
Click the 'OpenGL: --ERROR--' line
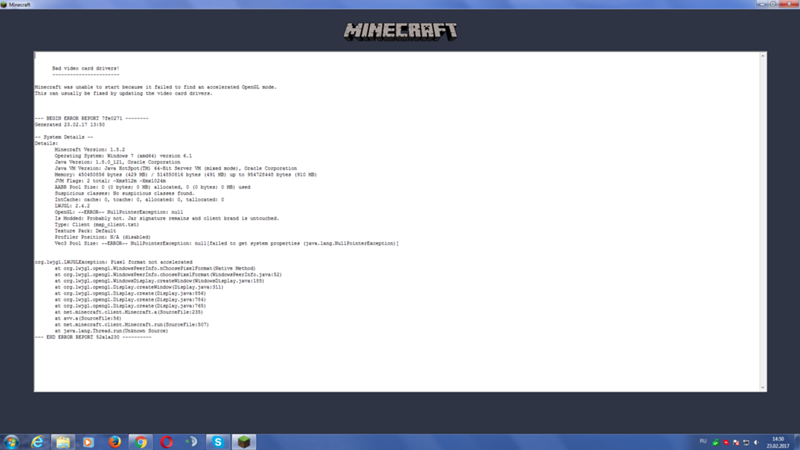pos(119,212)
